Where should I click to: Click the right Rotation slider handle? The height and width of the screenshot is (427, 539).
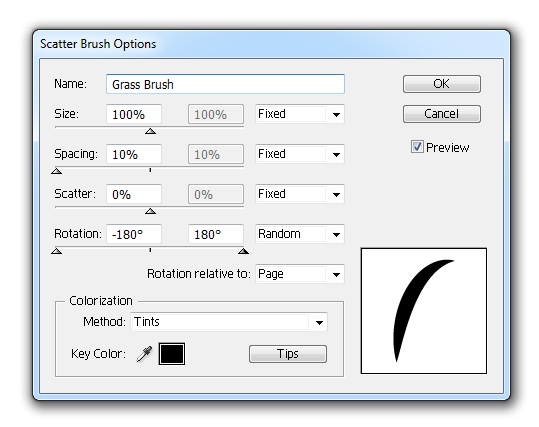(243, 251)
